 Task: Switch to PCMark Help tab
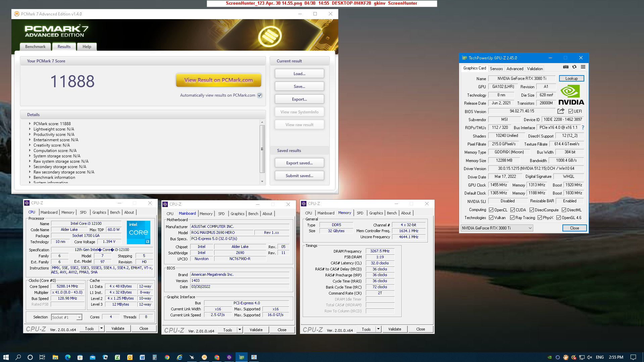coord(87,47)
